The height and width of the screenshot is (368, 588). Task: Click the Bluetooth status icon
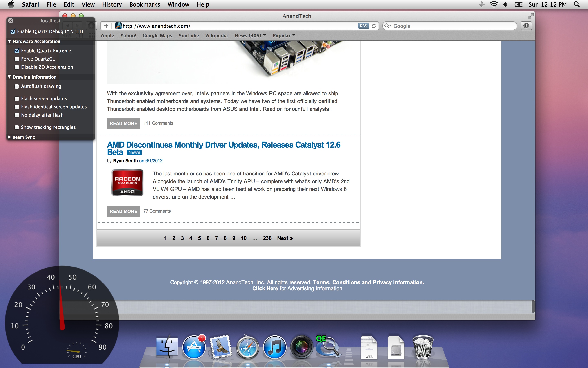pos(482,4)
